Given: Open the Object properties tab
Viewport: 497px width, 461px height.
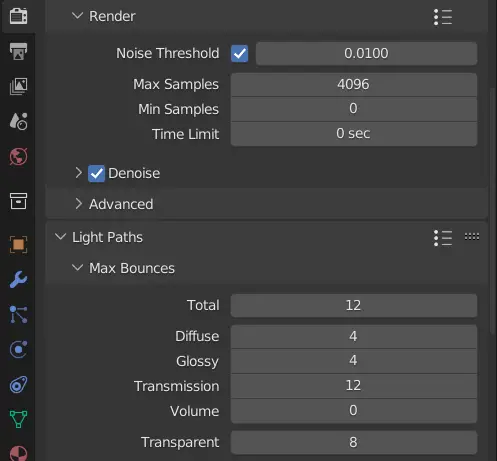Looking at the screenshot, I should click(18, 245).
